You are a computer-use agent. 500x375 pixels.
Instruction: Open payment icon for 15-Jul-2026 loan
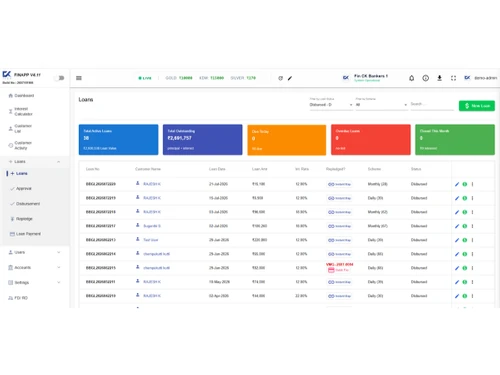tap(465, 198)
